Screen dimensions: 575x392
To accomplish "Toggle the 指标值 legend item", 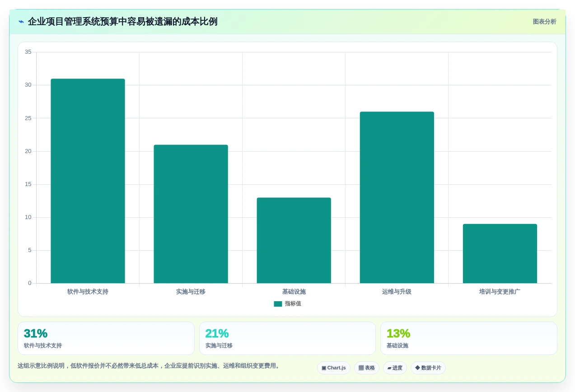I will click(x=287, y=304).
